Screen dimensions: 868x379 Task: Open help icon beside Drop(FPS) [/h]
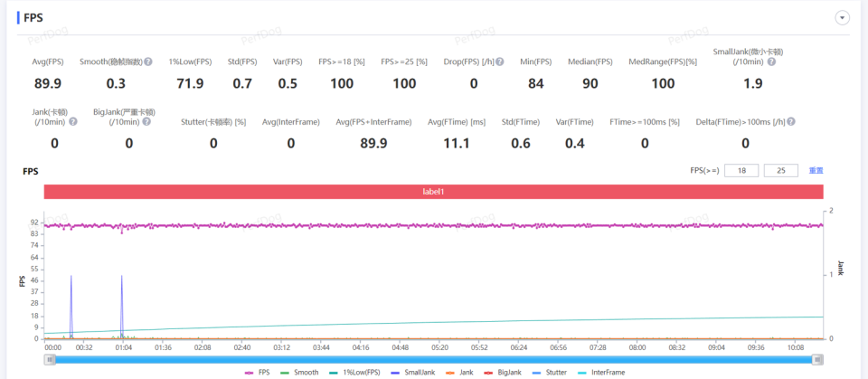[500, 62]
